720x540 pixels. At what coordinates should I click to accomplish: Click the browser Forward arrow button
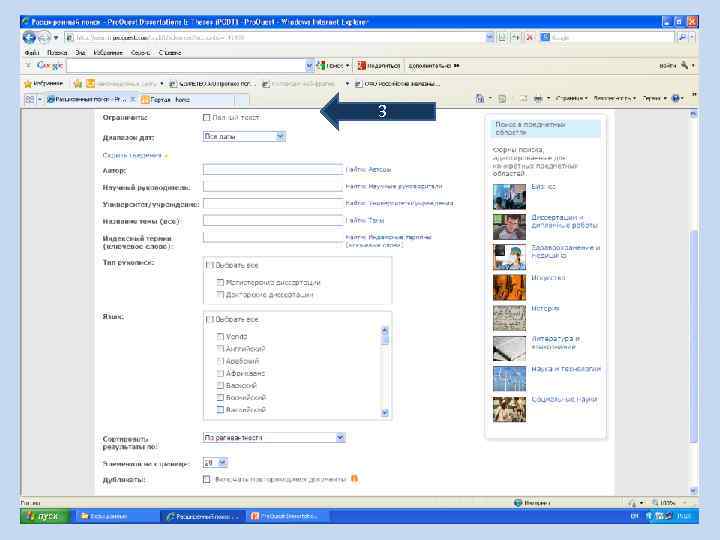44,38
